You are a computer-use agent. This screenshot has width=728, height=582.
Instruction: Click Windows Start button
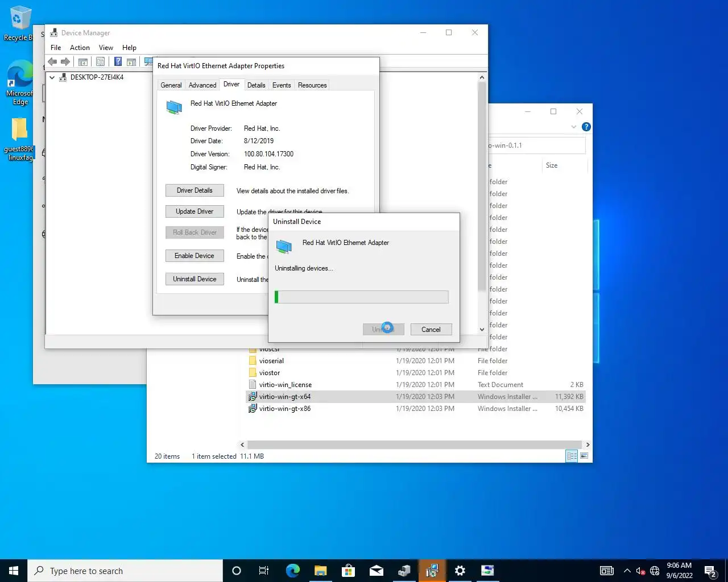click(14, 571)
